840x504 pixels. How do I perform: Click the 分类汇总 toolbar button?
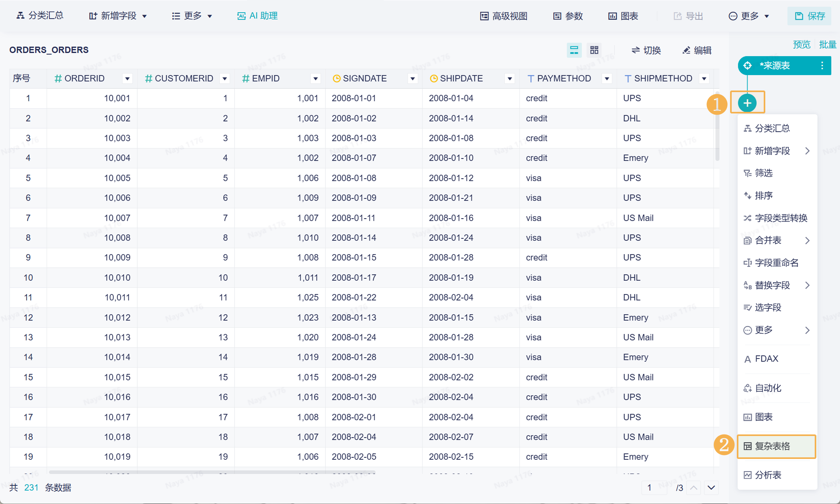click(40, 16)
